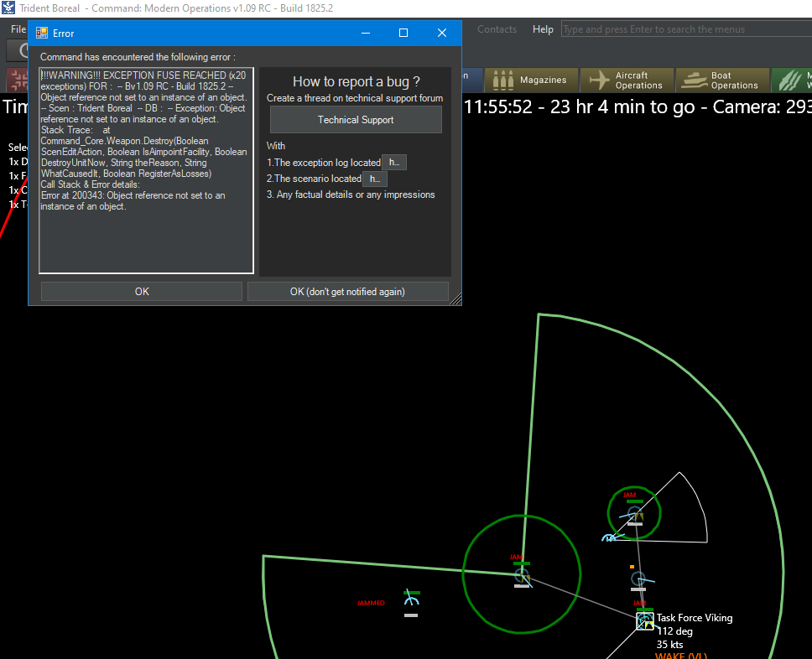Open the Technical Support forum button
Image resolution: width=812 pixels, height=659 pixels.
(x=356, y=120)
